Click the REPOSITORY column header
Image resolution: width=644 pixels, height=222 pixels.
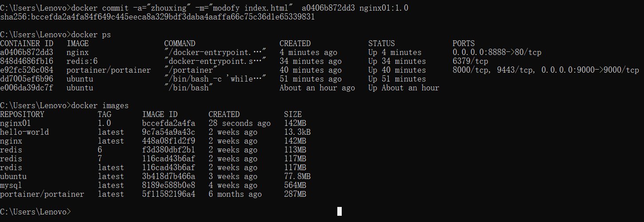click(x=22, y=114)
